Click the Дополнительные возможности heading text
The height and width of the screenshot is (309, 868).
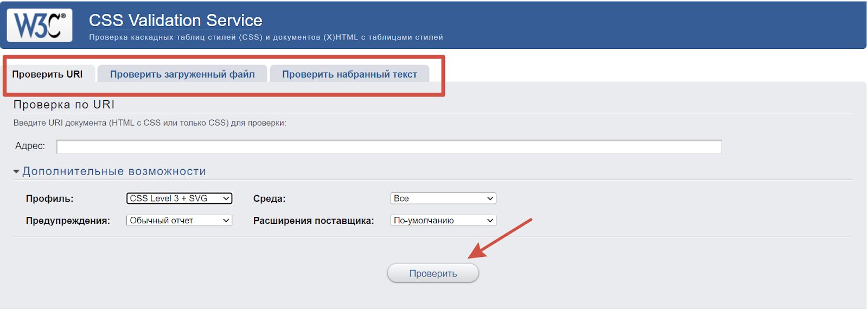114,171
